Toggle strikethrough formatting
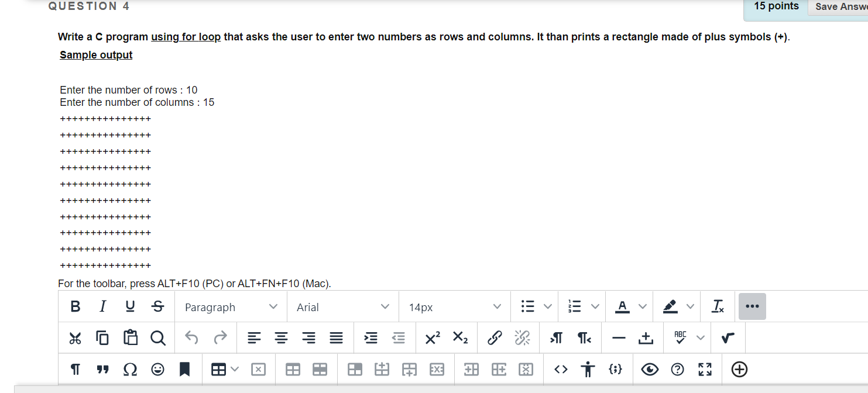The width and height of the screenshot is (868, 393). [157, 306]
